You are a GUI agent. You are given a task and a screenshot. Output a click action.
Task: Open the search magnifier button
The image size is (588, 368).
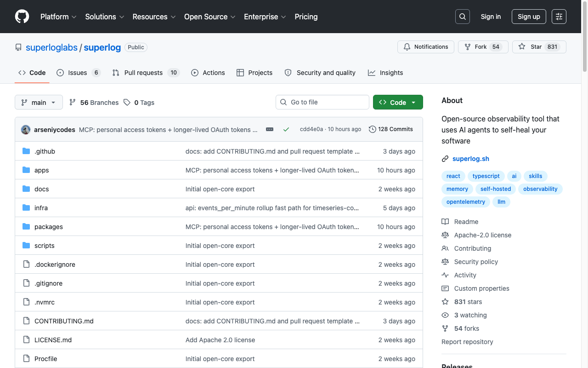click(463, 17)
